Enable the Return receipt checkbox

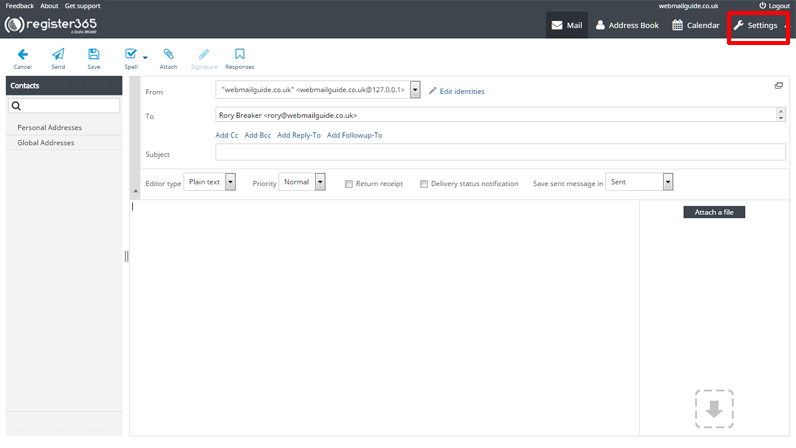[x=349, y=184]
